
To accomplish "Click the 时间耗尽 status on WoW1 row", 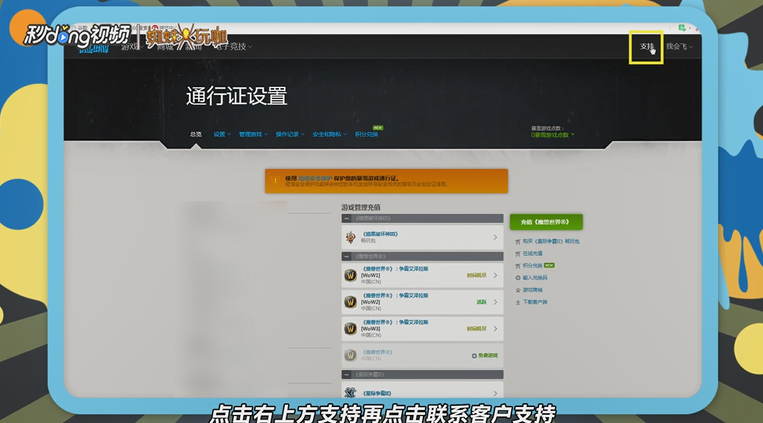I will (x=476, y=276).
